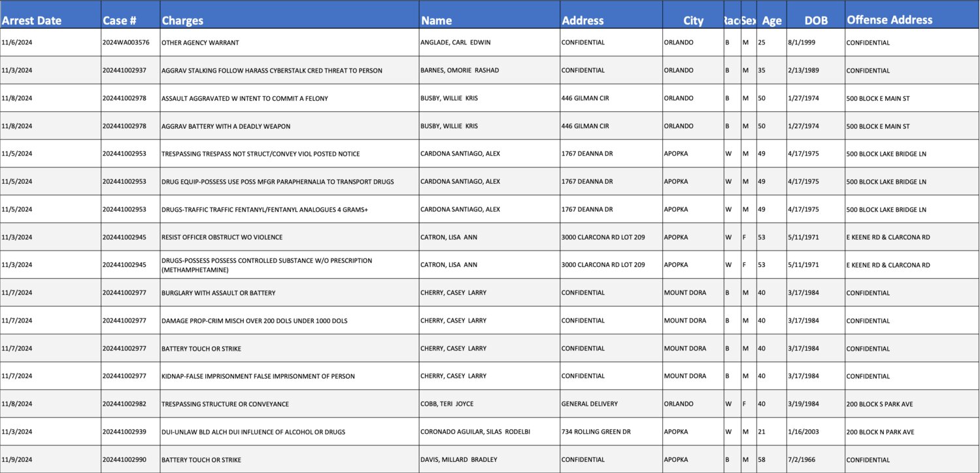The height and width of the screenshot is (473, 980).
Task: Click the AGGRAV STALKING charge cell
Action: pyautogui.click(x=289, y=70)
